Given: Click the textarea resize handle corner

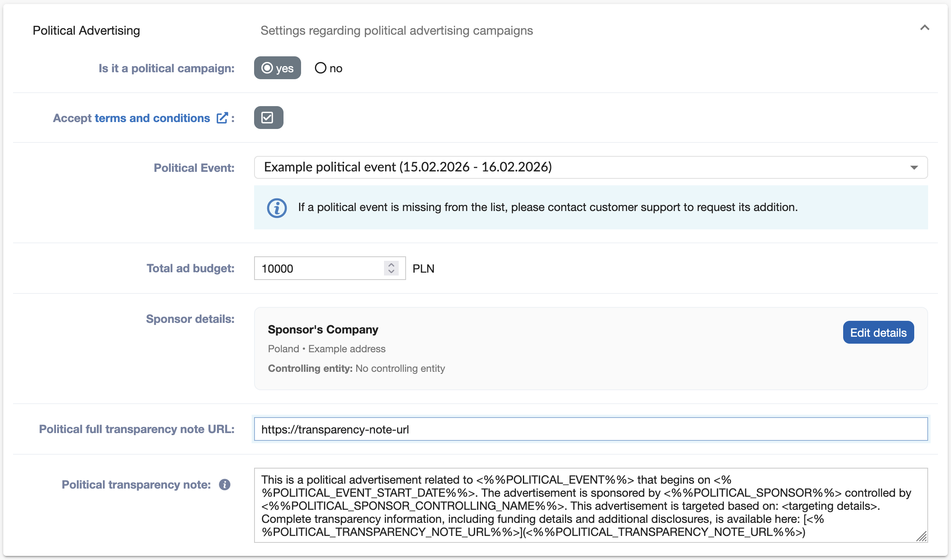Looking at the screenshot, I should (x=922, y=537).
